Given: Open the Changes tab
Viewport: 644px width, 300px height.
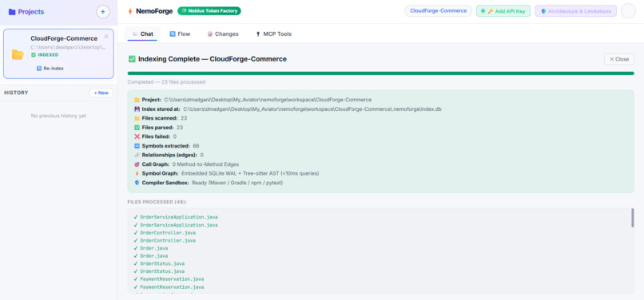Looking at the screenshot, I should click(x=223, y=34).
